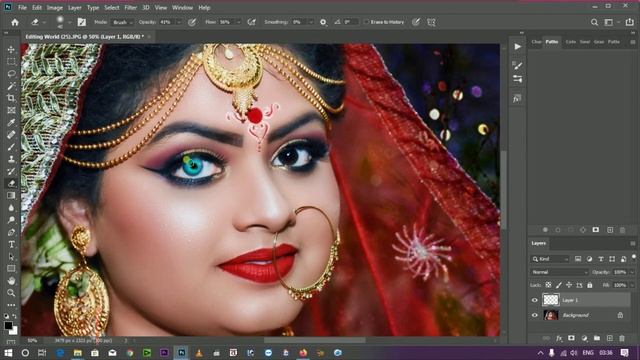The width and height of the screenshot is (640, 360).
Task: Open the layer Opacity dropdown arrow
Action: coord(632,272)
